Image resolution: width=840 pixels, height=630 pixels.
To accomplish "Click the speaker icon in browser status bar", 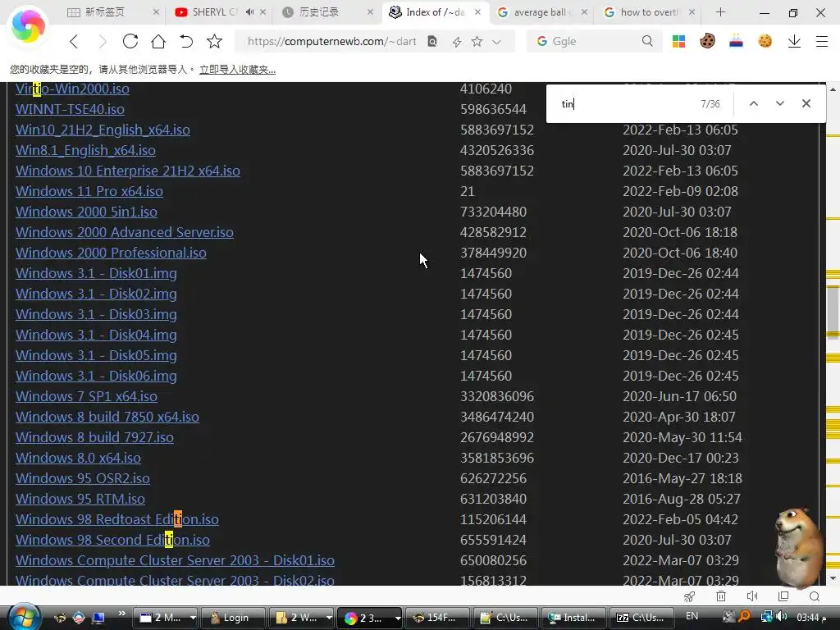I will pos(752,596).
